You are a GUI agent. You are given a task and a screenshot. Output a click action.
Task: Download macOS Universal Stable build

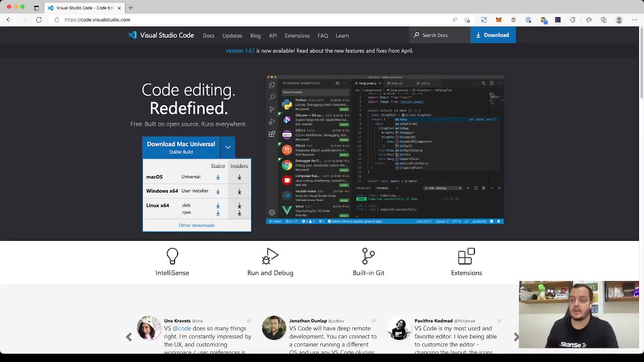coord(218,177)
